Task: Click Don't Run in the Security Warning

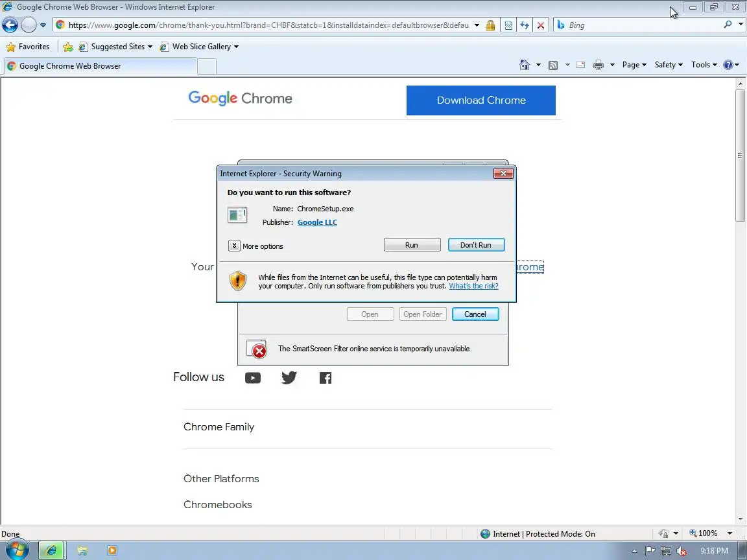Action: click(476, 245)
